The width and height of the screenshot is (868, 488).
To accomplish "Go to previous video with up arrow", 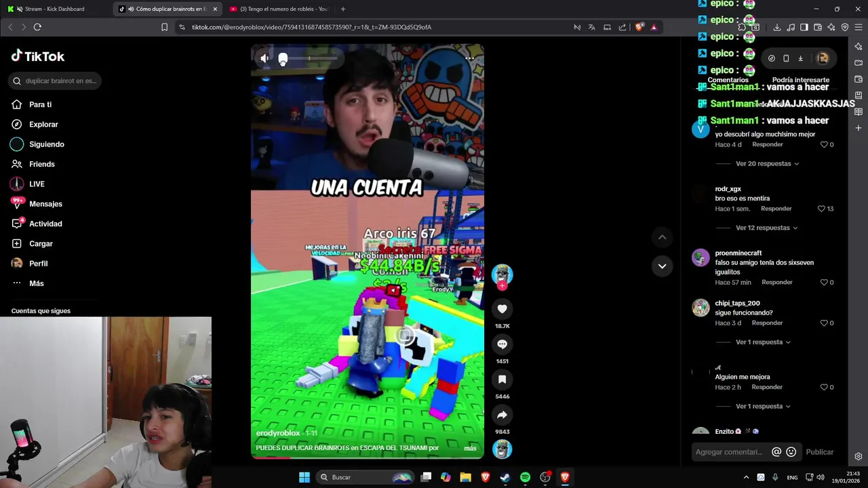I will (x=662, y=237).
